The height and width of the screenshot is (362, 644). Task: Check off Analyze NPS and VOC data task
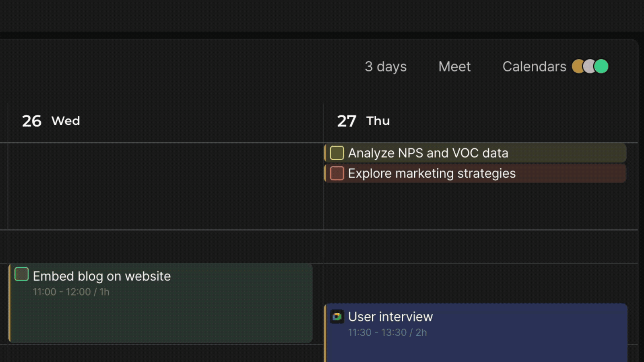pos(337,153)
